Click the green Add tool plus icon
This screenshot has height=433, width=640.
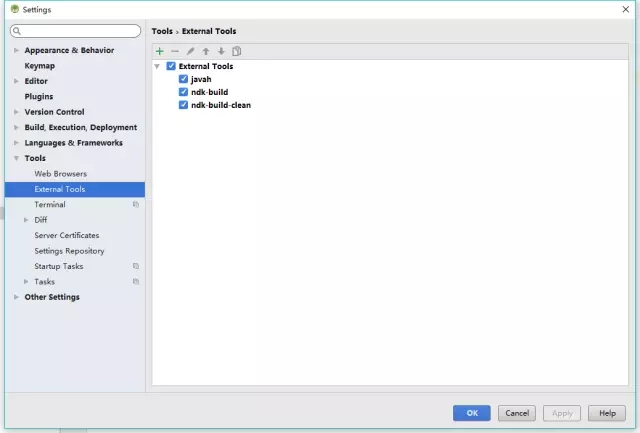click(160, 51)
